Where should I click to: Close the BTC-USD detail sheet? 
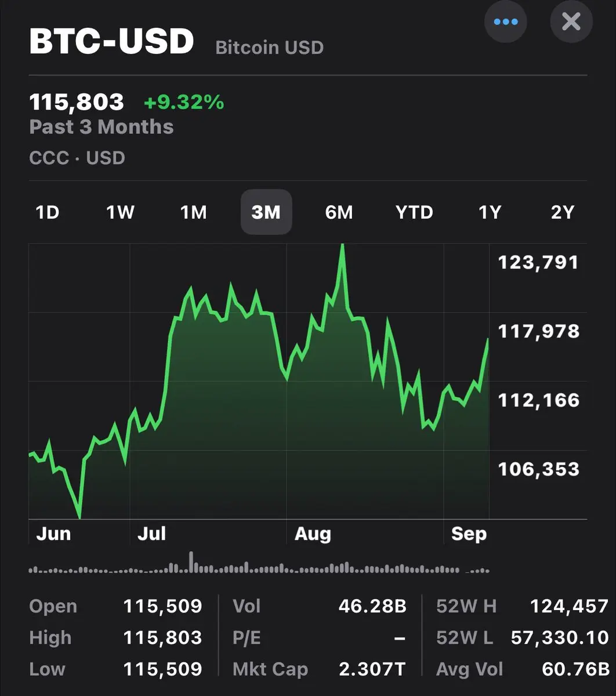(571, 22)
